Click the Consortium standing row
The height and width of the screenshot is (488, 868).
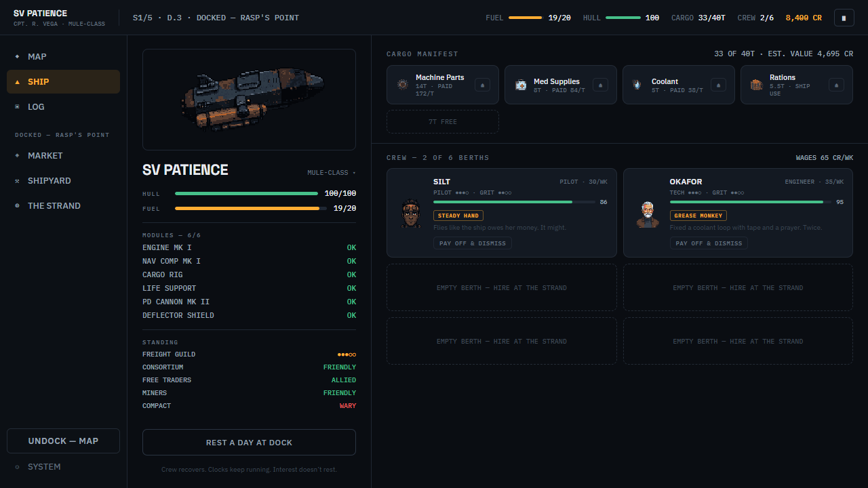tap(249, 367)
